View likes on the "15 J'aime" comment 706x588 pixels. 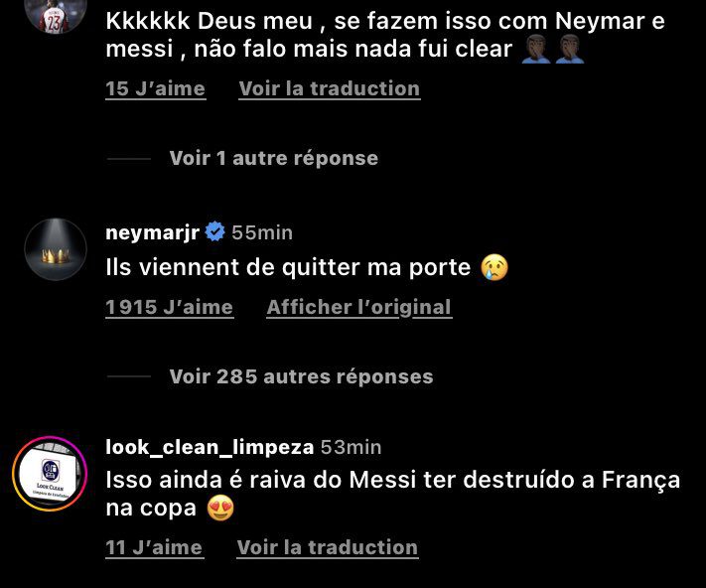[155, 88]
